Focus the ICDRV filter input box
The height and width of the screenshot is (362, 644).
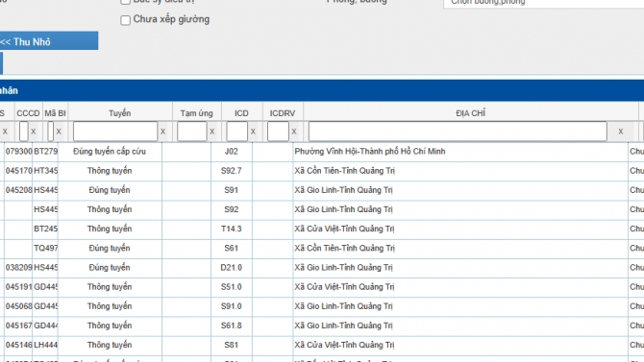[x=278, y=132]
